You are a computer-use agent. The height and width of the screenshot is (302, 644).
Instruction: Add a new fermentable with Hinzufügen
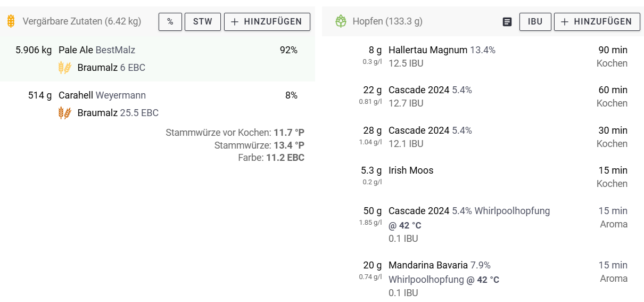coord(267,22)
